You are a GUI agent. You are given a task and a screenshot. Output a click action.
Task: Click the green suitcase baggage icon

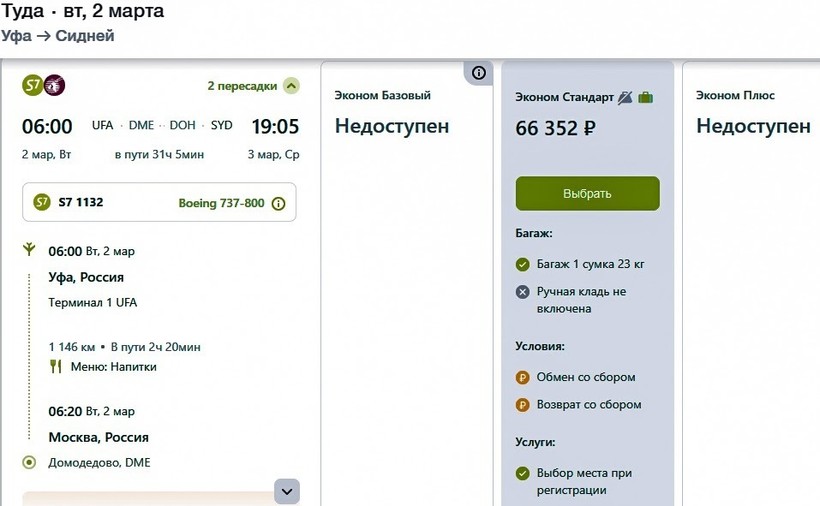click(x=646, y=97)
